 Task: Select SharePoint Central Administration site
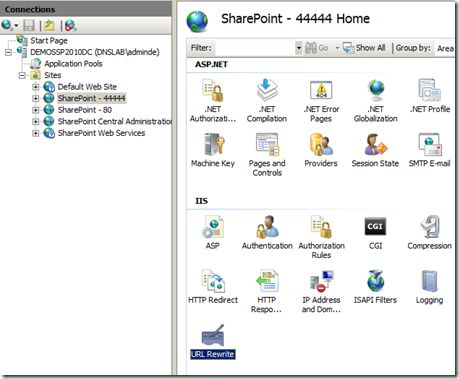(115, 121)
